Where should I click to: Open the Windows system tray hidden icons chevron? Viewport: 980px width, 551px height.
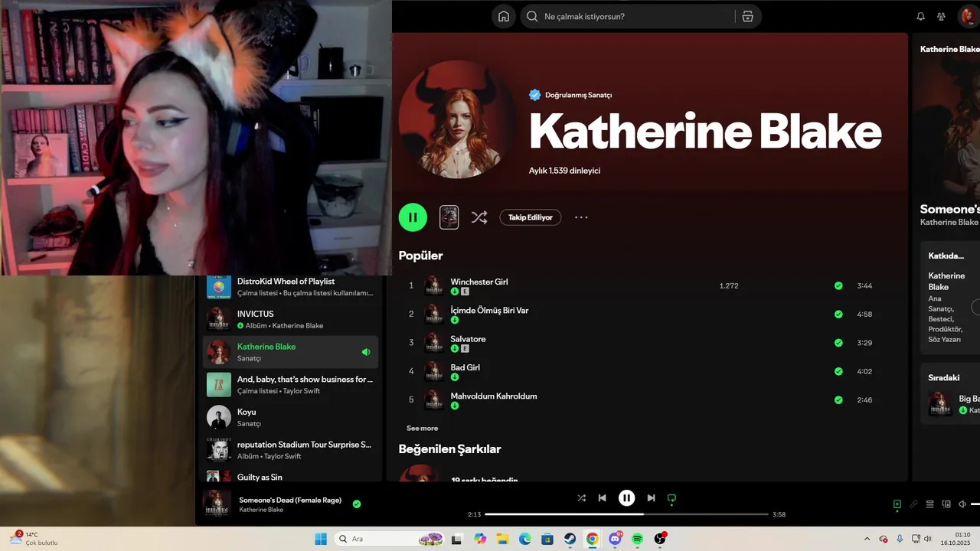(x=867, y=539)
